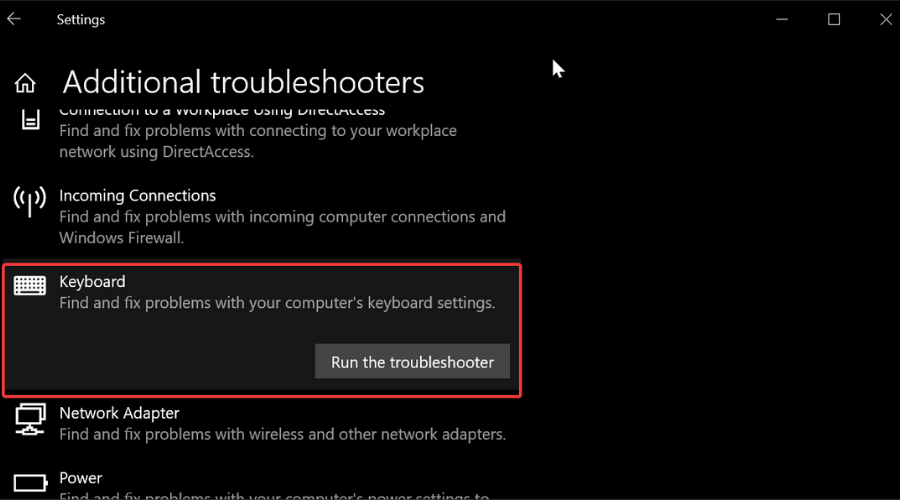Open Settings home via house icon

click(x=25, y=83)
